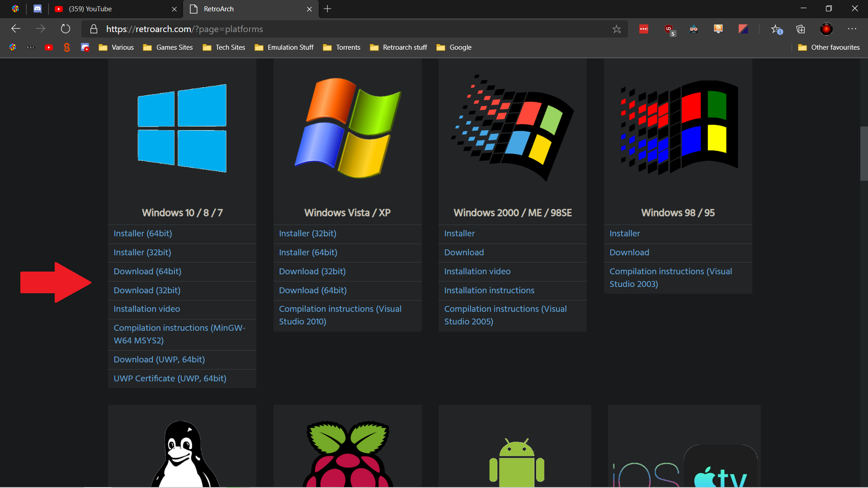Viewport: 868px width, 488px height.
Task: Click the YouTube bookmark icon in favourites bar
Action: tap(49, 47)
